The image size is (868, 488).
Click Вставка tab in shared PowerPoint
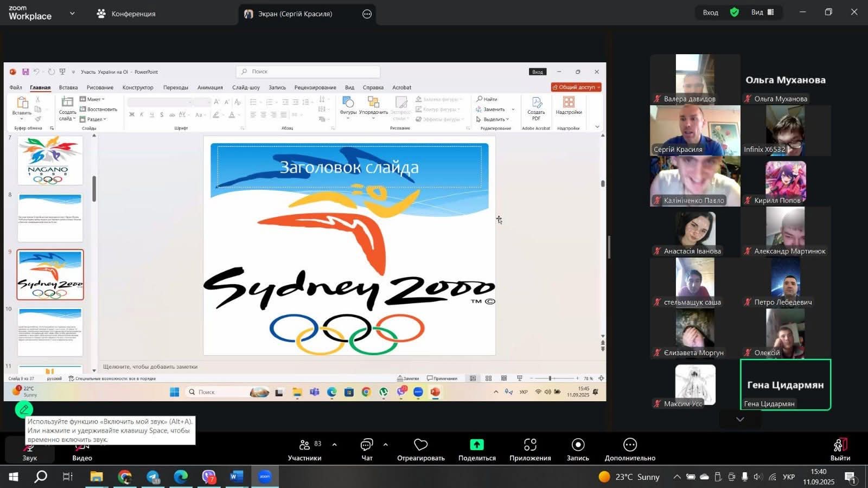(68, 87)
